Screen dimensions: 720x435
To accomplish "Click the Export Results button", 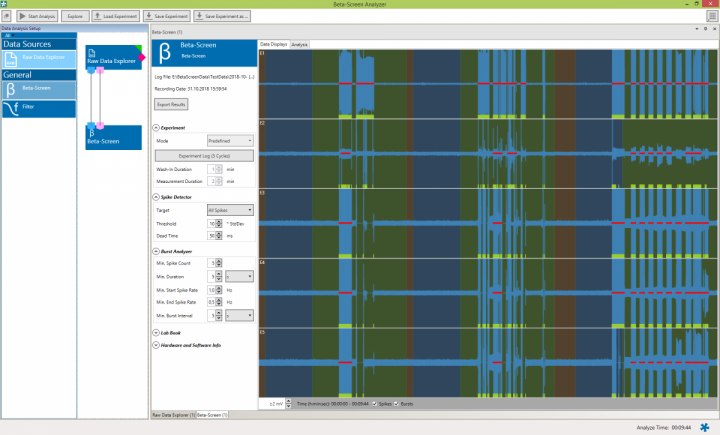I will click(x=171, y=104).
